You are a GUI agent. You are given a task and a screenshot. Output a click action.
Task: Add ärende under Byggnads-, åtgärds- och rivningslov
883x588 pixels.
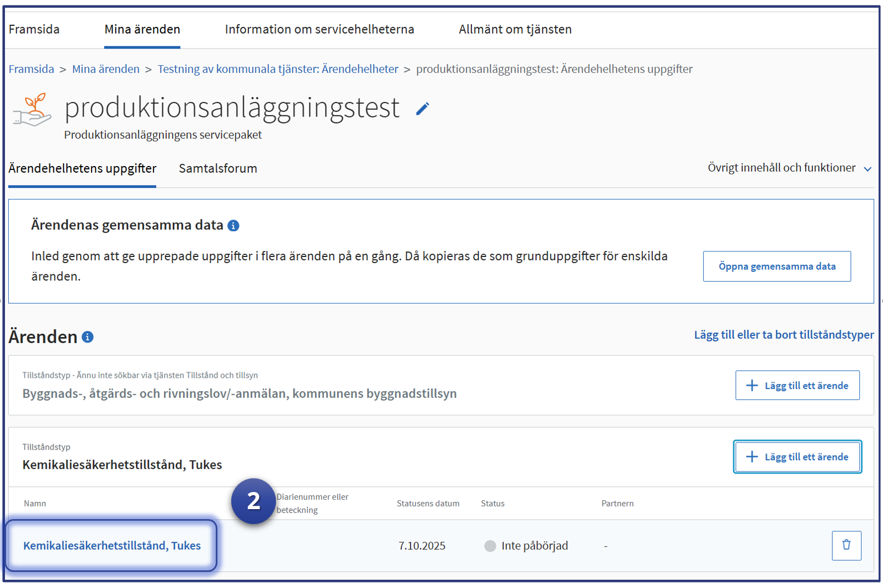click(x=797, y=386)
